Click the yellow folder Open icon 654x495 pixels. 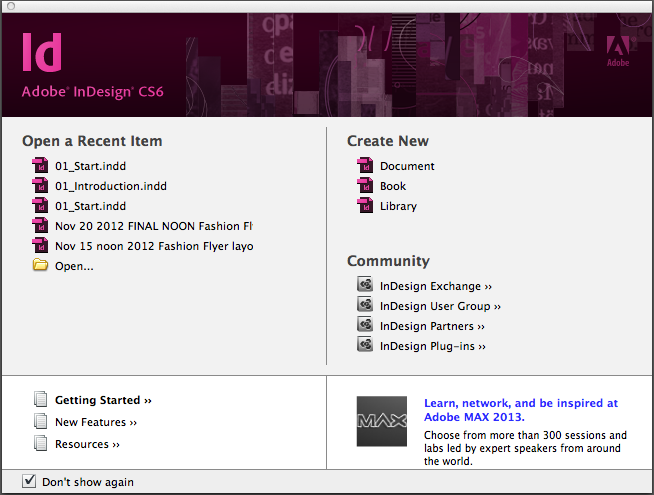(x=40, y=265)
